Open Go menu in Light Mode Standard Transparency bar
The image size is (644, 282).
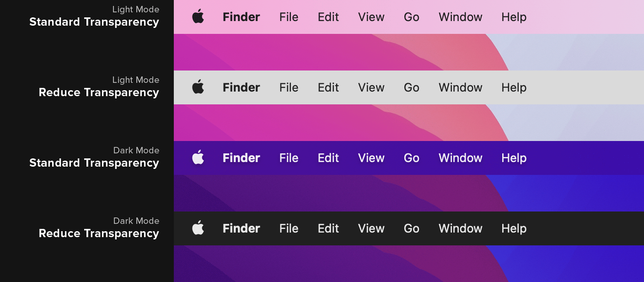coord(412,17)
